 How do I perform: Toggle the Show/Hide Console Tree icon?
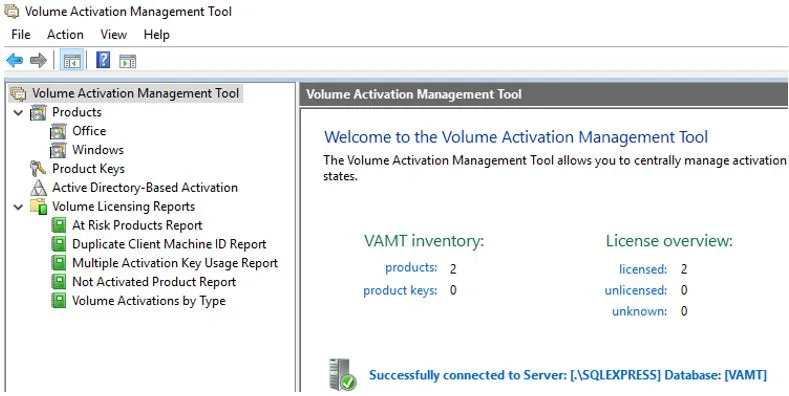pyautogui.click(x=72, y=61)
